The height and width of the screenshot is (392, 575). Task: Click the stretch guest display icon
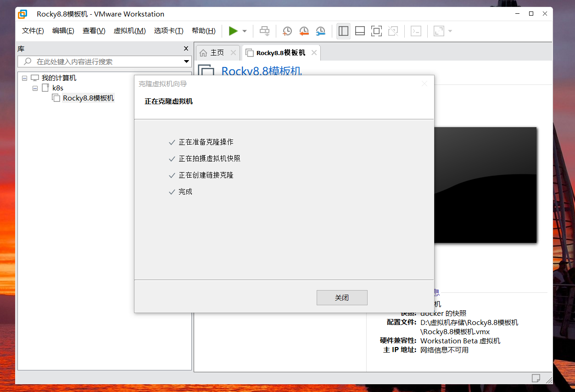click(439, 31)
